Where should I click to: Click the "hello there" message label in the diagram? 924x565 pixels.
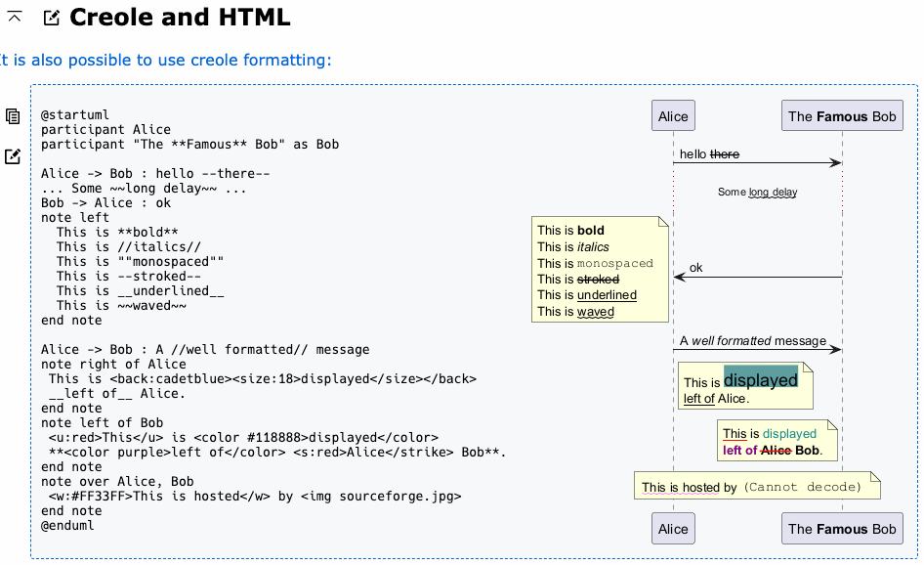pos(709,154)
